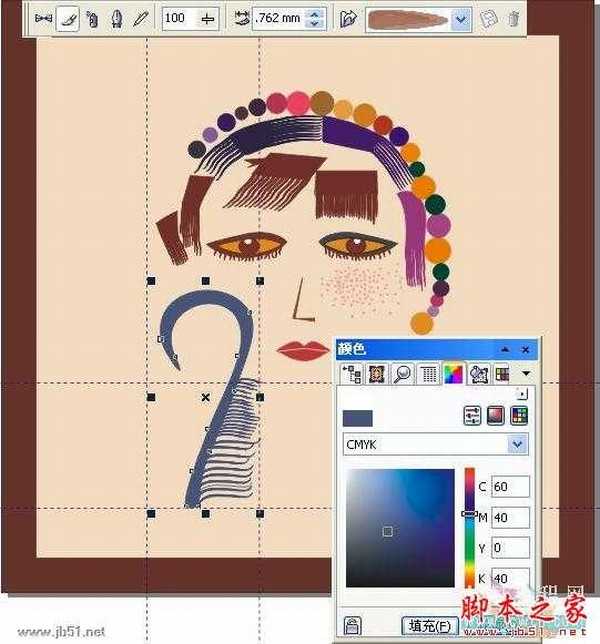
Task: Open the brush stroke list dropdown
Action: (460, 18)
